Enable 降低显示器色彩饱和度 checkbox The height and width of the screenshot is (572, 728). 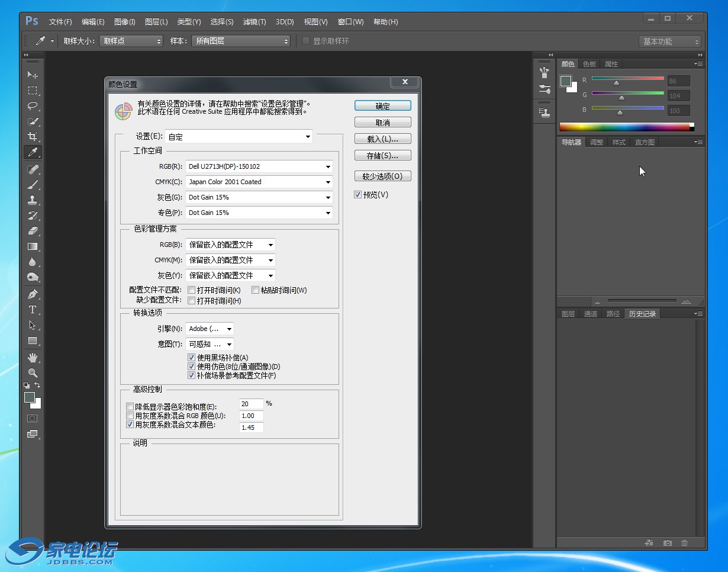coord(130,407)
